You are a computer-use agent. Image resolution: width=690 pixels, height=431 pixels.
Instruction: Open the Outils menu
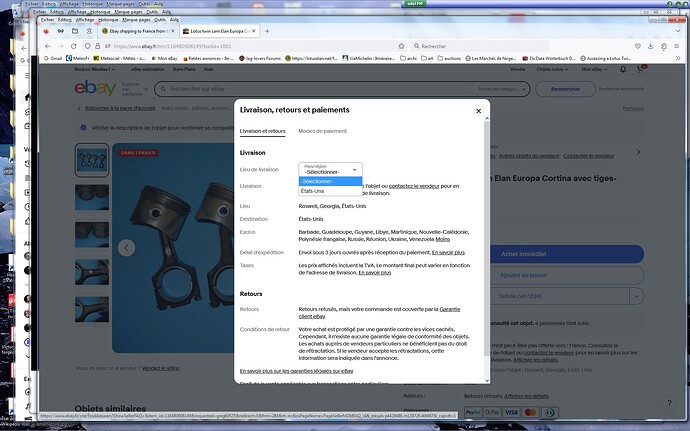[160, 20]
